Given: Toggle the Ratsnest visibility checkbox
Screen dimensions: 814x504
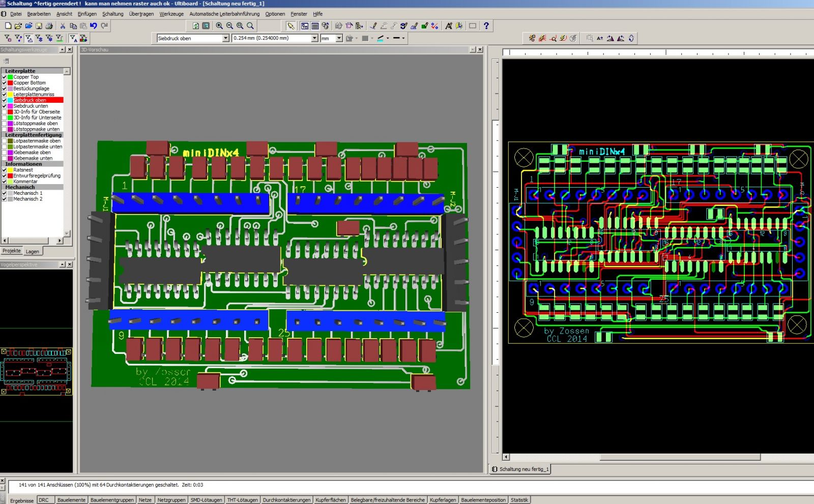Looking at the screenshot, I should pos(4,170).
